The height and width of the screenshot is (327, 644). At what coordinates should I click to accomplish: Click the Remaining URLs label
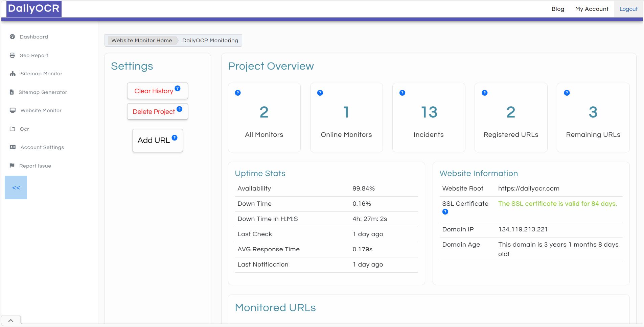coord(593,134)
